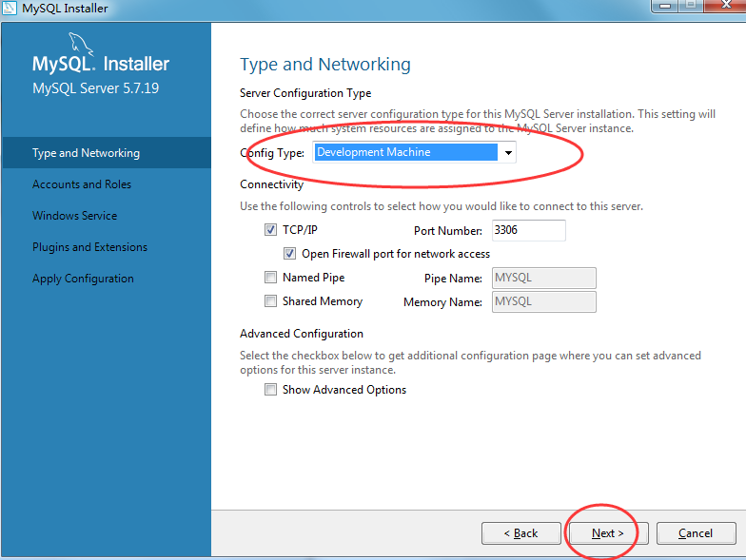Screen dimensions: 746x560
Task: Click the Memory Name label
Action: (442, 302)
